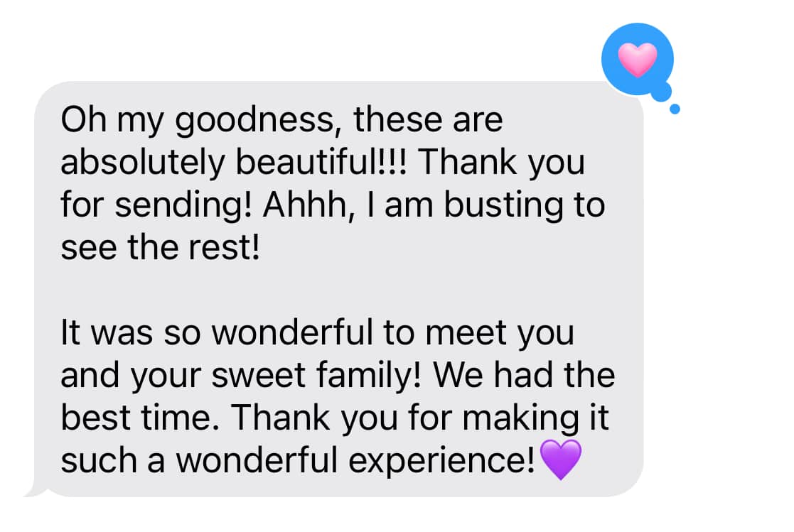Click the word "Thank" on the second line
The height and width of the screenshot is (532, 794).
pyautogui.click(x=466, y=163)
